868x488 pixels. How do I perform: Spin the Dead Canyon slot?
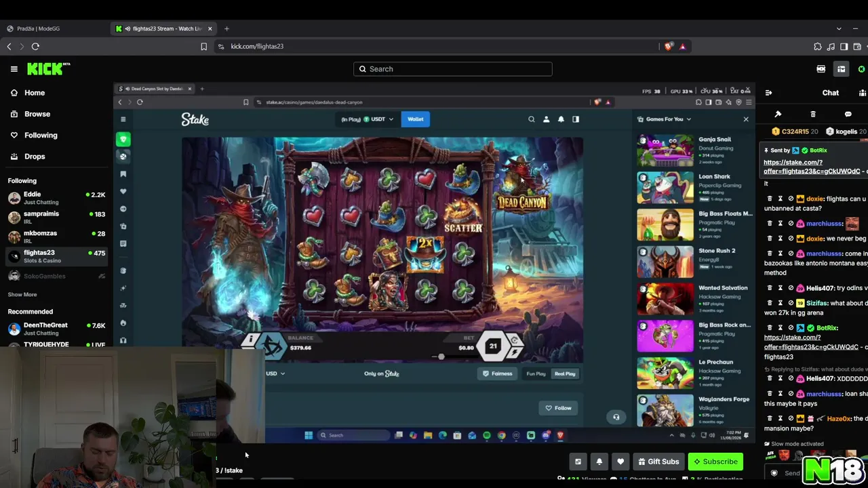493,346
